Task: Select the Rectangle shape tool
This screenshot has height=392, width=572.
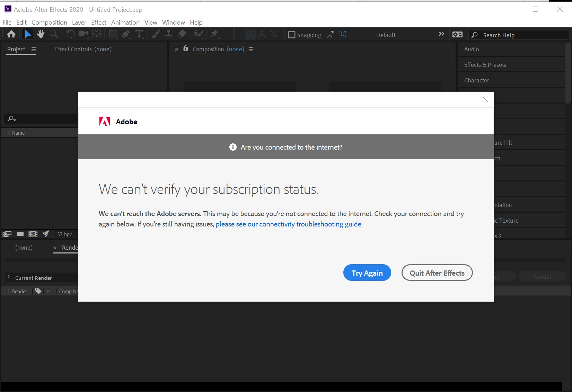Action: (113, 34)
